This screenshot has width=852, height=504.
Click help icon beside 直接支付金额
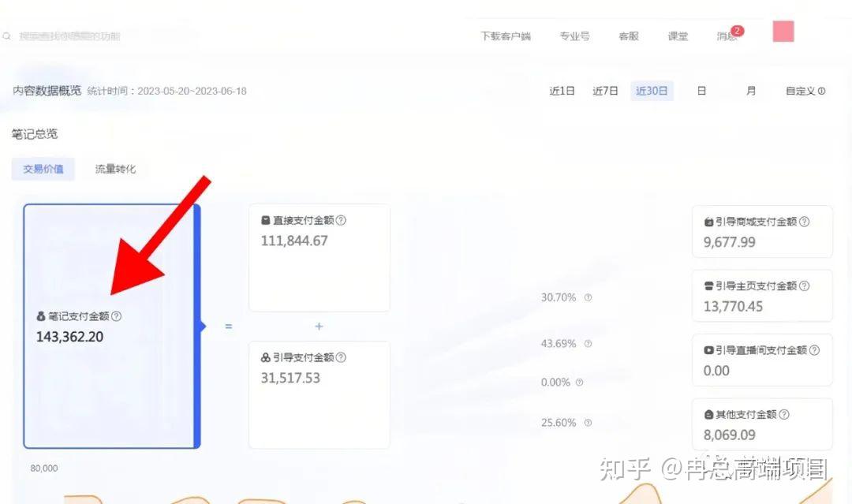341,220
